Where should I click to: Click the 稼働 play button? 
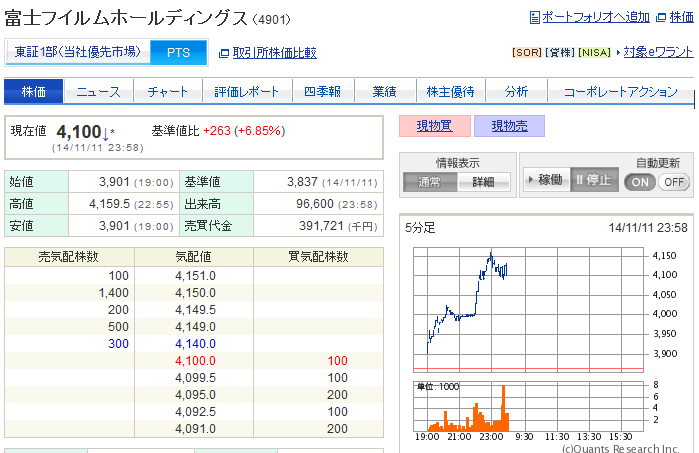547,180
